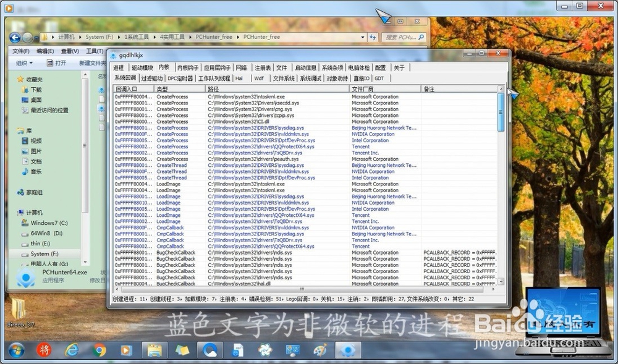
Task: Go back in Explorer window
Action: tap(15, 38)
